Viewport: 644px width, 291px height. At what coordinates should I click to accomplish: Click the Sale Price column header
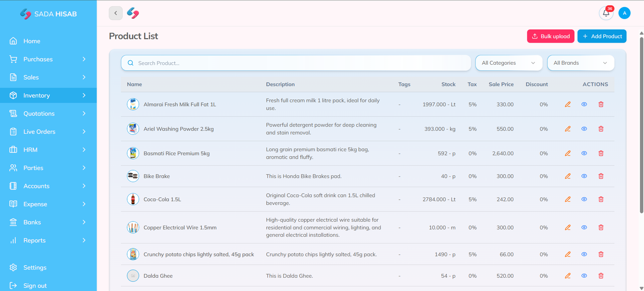click(x=501, y=84)
